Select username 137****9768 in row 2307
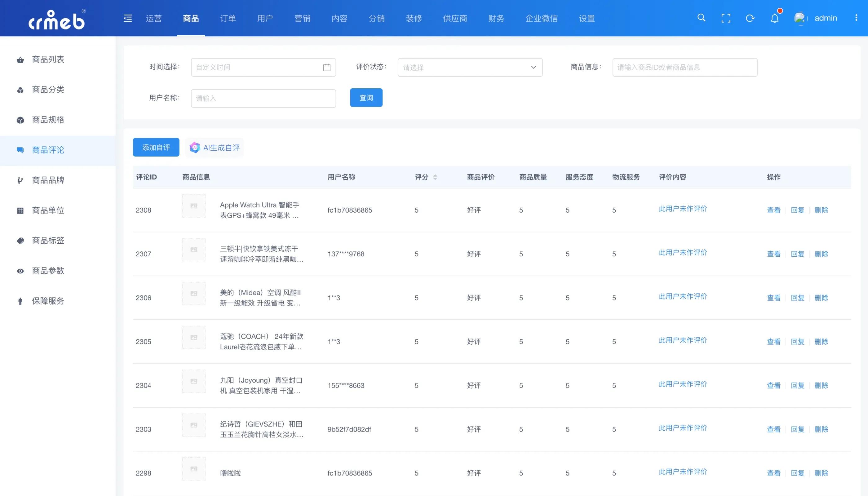This screenshot has width=868, height=496. point(346,254)
